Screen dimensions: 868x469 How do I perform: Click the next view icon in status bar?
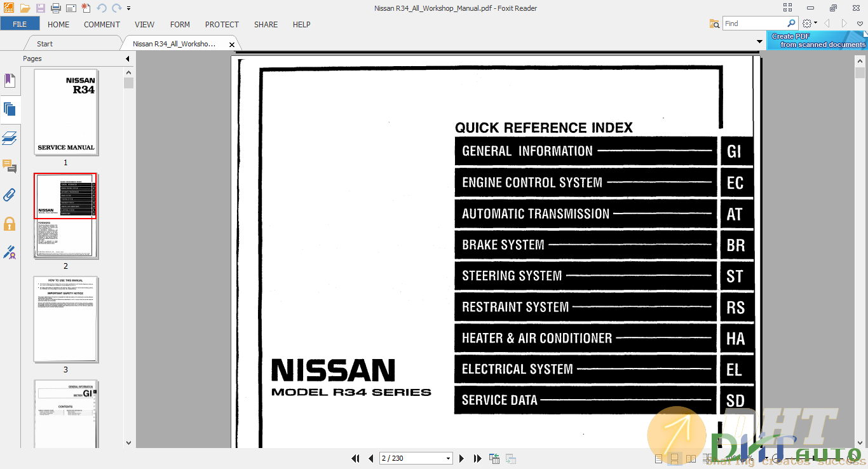(x=510, y=458)
